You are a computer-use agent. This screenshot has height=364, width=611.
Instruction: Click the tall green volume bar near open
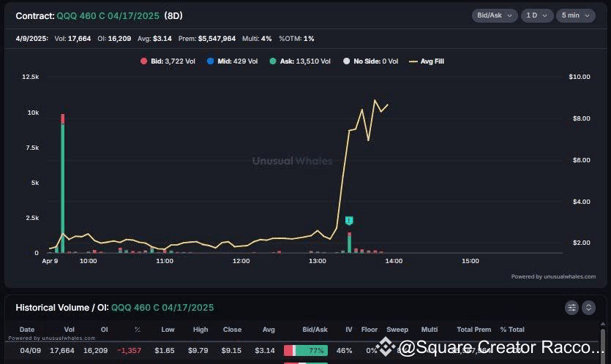(63, 189)
